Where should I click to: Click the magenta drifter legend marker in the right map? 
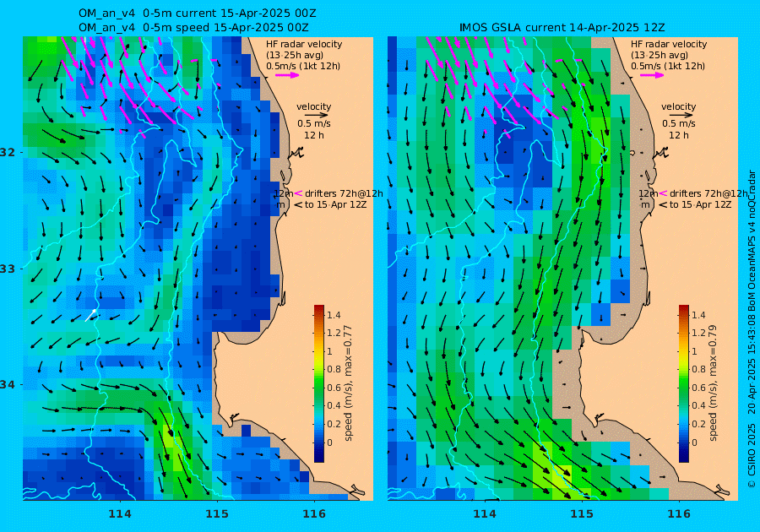663,193
